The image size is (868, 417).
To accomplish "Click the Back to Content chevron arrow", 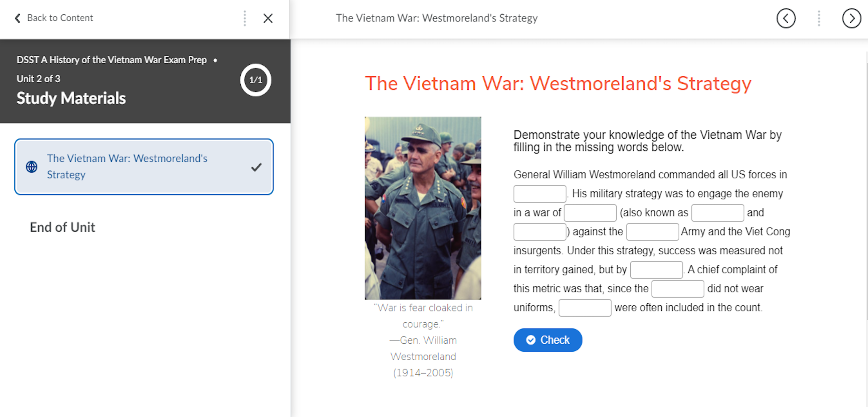I will tap(17, 18).
